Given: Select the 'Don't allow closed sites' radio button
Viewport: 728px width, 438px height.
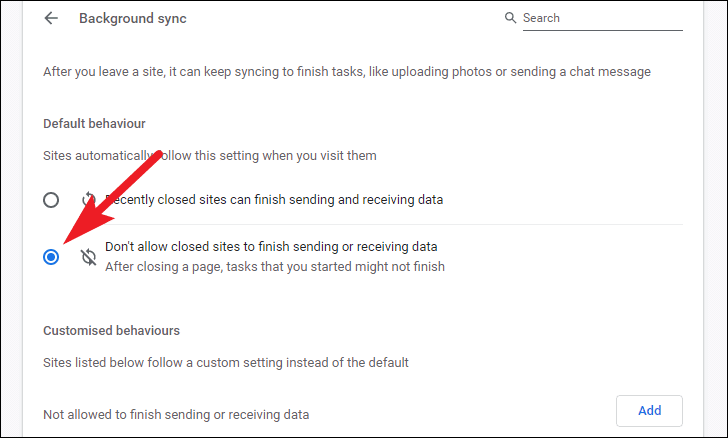Looking at the screenshot, I should point(51,257).
